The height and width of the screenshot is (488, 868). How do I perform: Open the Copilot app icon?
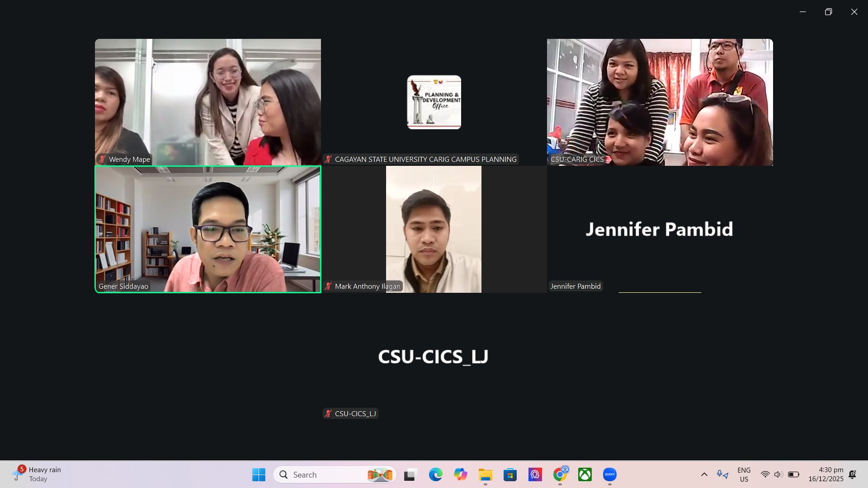[460, 474]
